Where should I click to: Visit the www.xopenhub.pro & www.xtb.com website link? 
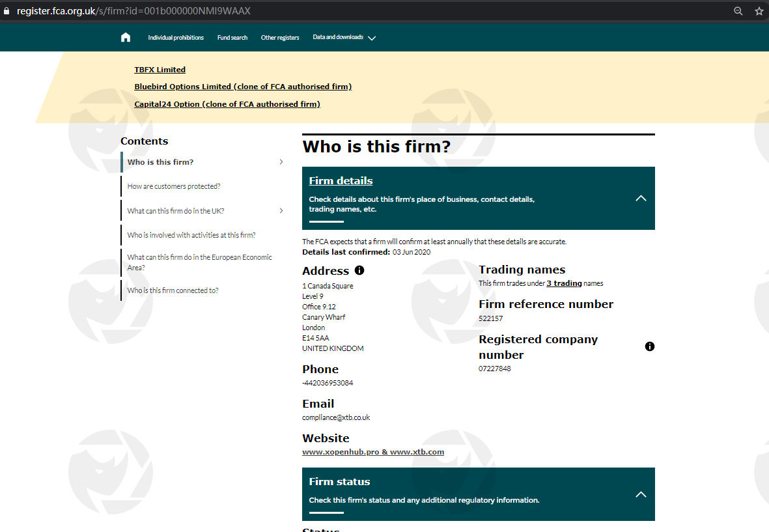click(373, 452)
